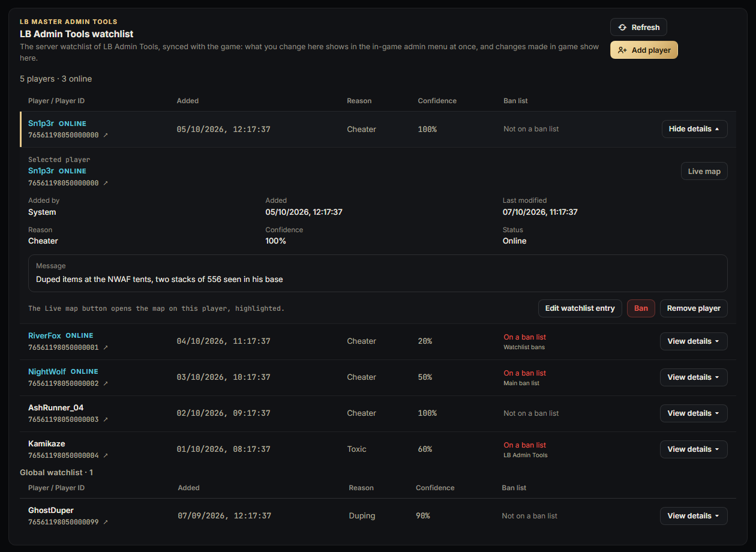Expand View details for RiverFox

point(694,341)
